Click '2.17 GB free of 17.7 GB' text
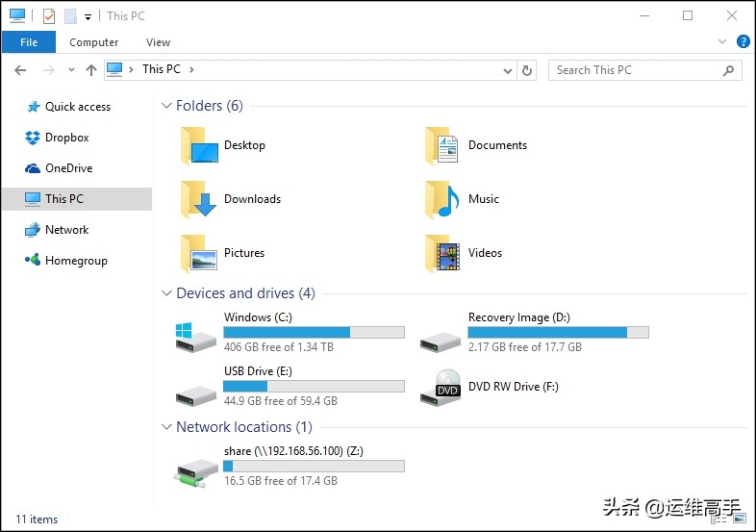The width and height of the screenshot is (756, 532). coord(525,347)
